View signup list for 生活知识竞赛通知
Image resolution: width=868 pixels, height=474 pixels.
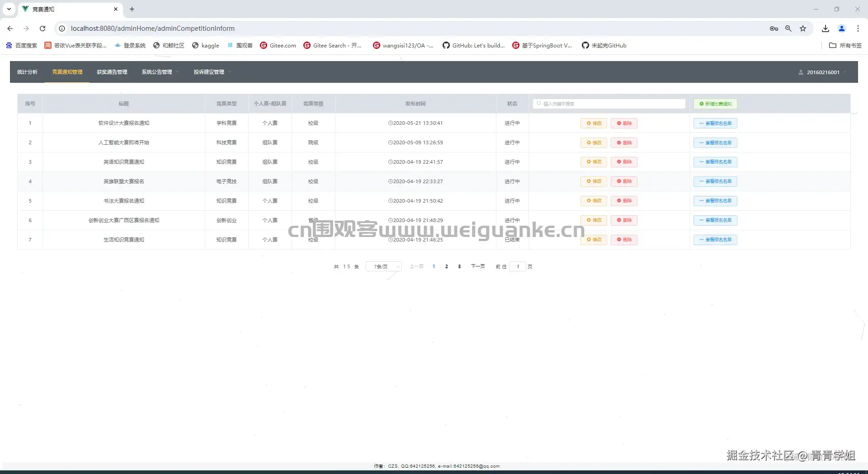[x=715, y=240]
